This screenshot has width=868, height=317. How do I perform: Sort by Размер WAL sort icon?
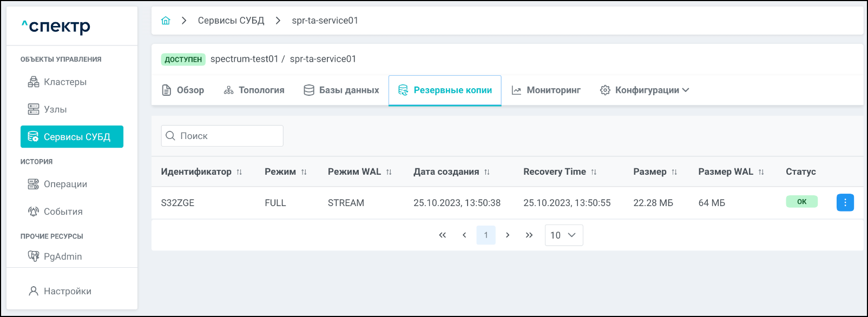761,172
